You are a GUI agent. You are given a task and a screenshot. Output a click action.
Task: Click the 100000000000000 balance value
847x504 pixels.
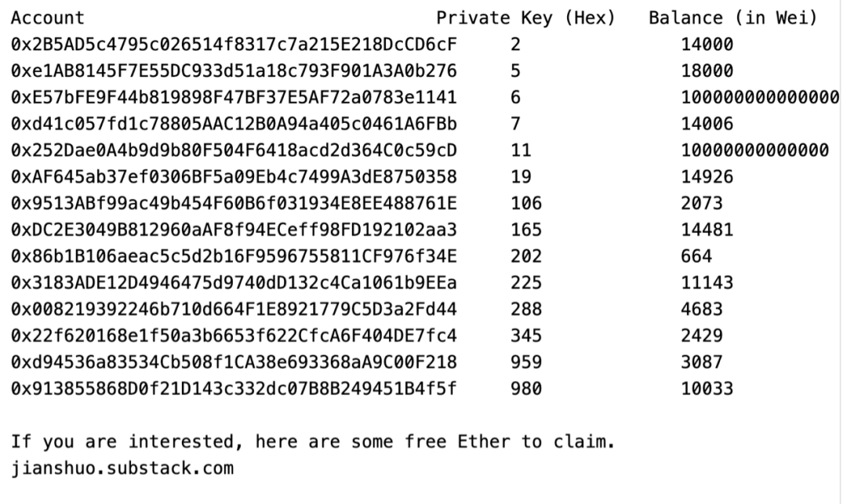(x=760, y=97)
